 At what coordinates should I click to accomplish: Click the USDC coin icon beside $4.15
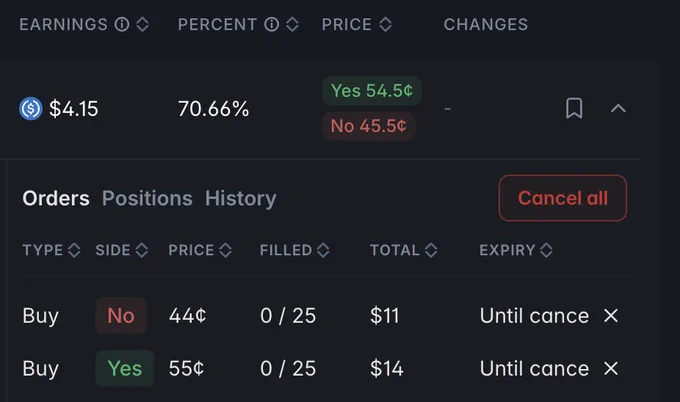31,108
